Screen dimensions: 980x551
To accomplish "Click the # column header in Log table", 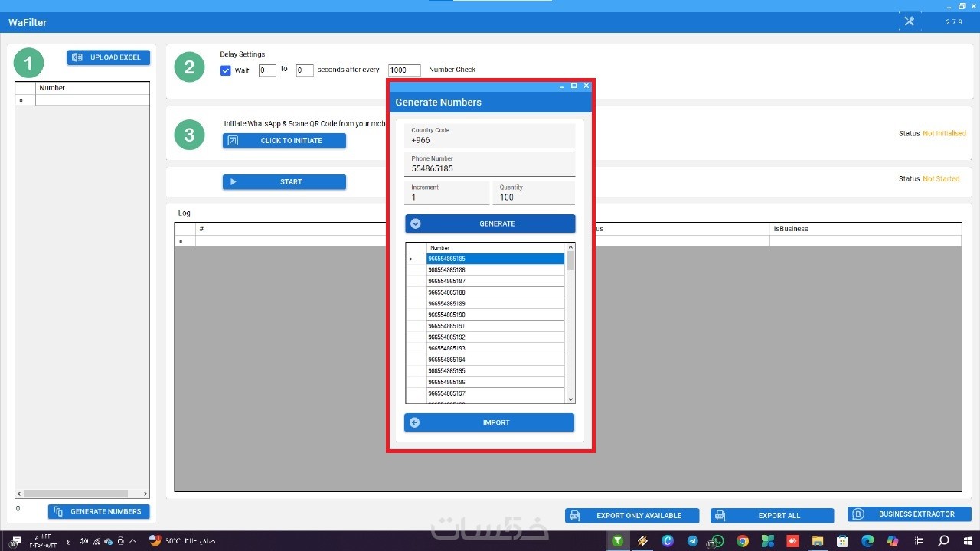I will click(x=291, y=229).
